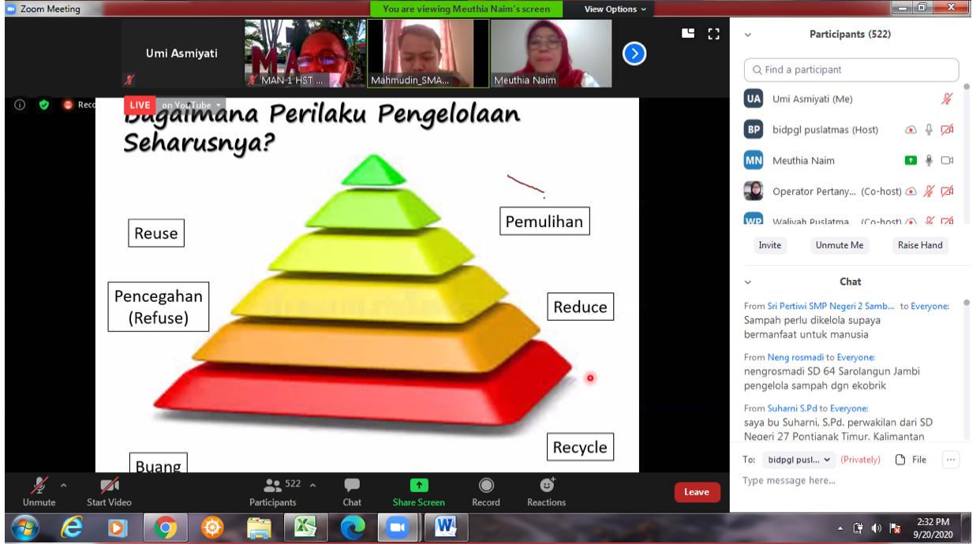Select the MAN 1 HST video thumbnail

(304, 53)
